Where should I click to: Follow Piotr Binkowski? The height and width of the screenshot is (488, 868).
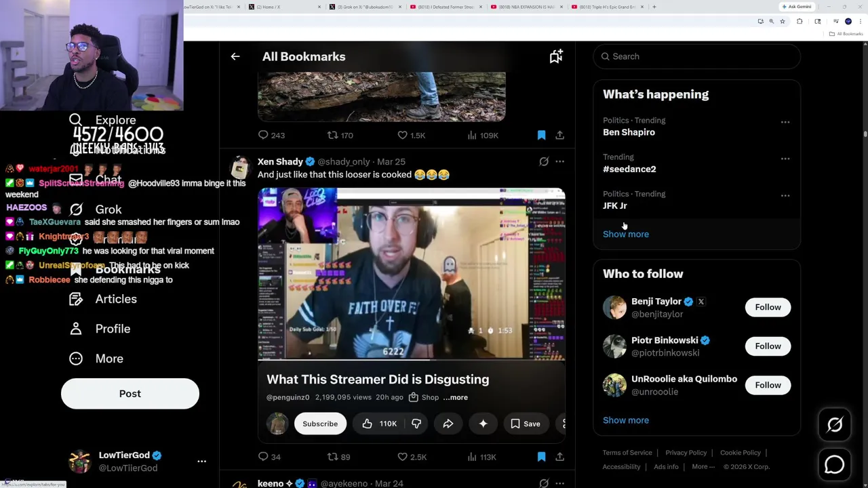(768, 346)
